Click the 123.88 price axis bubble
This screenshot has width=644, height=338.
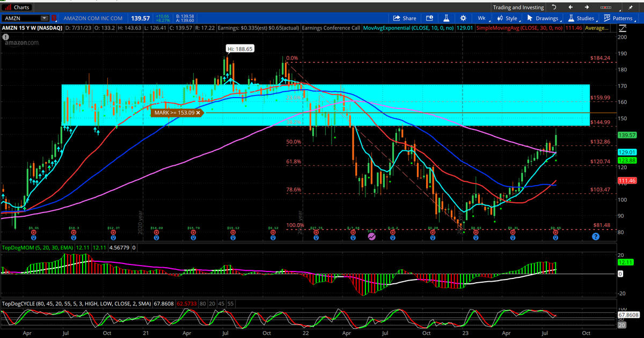627,160
